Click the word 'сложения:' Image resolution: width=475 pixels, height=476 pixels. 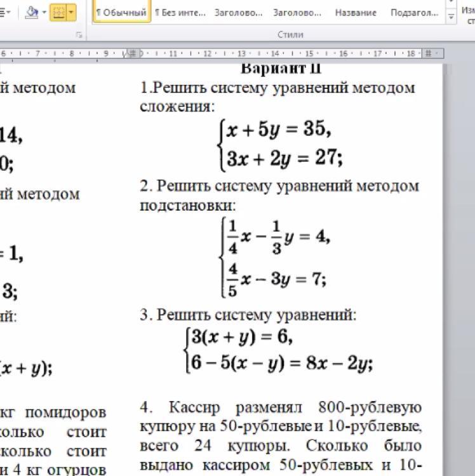[177, 106]
